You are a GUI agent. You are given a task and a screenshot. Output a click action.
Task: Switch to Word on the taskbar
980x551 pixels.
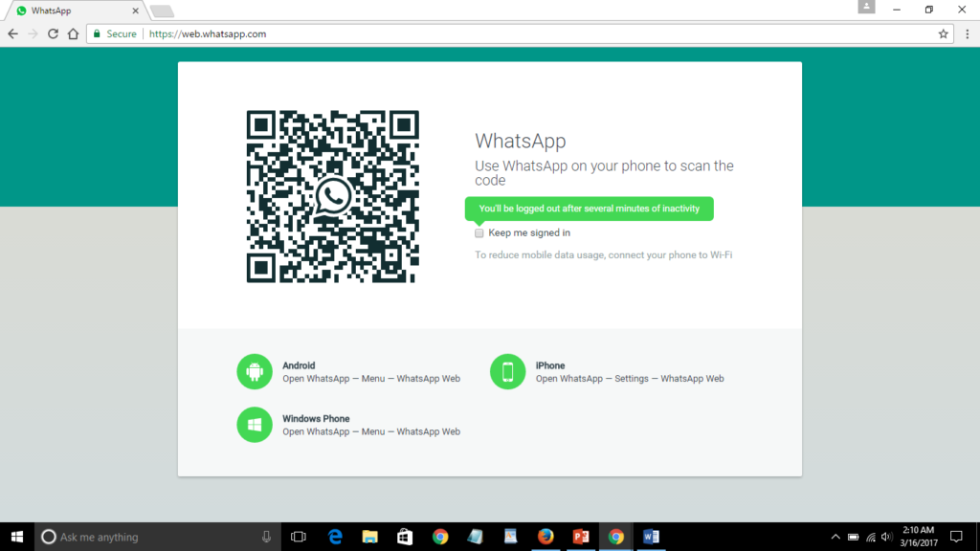click(x=651, y=537)
